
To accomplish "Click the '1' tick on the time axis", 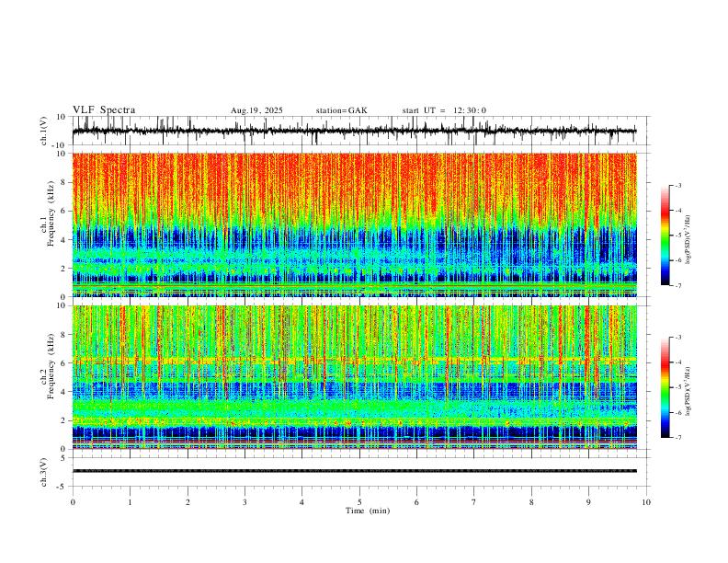I will click(130, 502).
